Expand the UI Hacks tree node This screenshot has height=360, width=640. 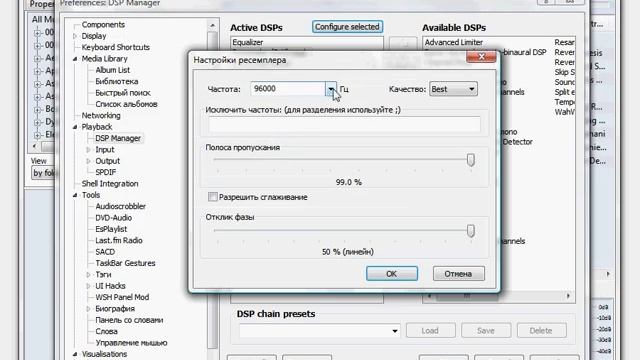(89, 286)
